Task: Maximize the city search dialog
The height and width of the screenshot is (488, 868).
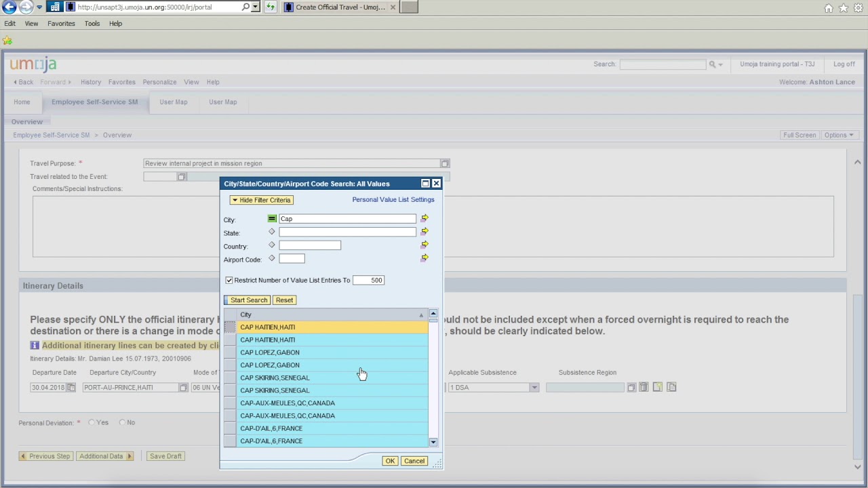Action: tap(425, 184)
